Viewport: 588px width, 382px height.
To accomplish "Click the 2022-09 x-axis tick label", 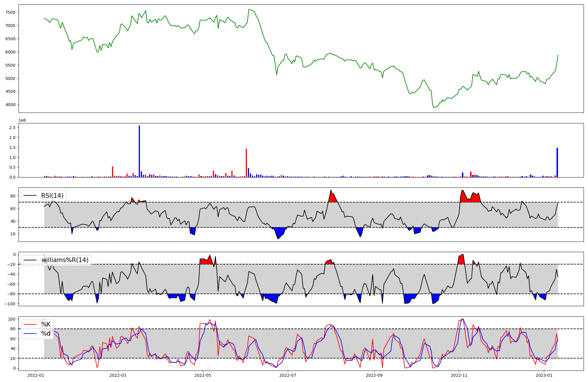I will (x=374, y=375).
